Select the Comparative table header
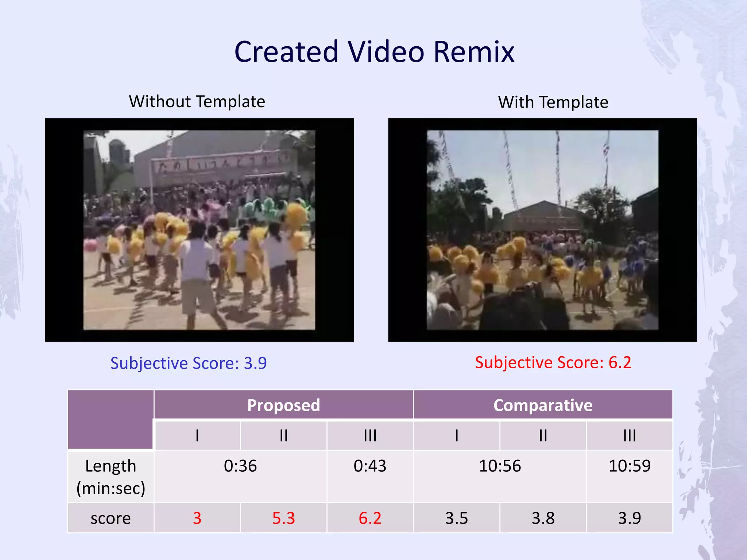Image resolution: width=747 pixels, height=560 pixels. click(x=543, y=405)
